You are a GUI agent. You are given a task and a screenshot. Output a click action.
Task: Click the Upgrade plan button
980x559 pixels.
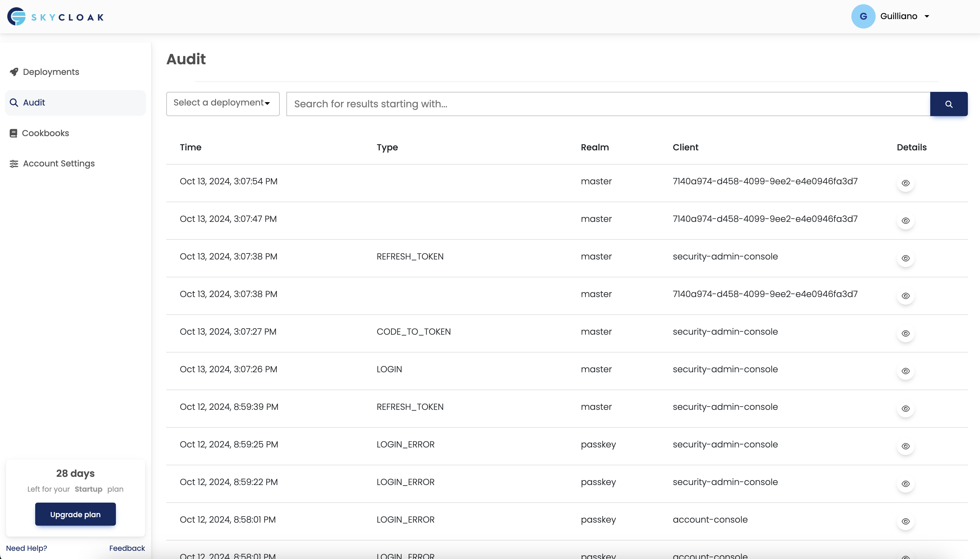(x=75, y=514)
